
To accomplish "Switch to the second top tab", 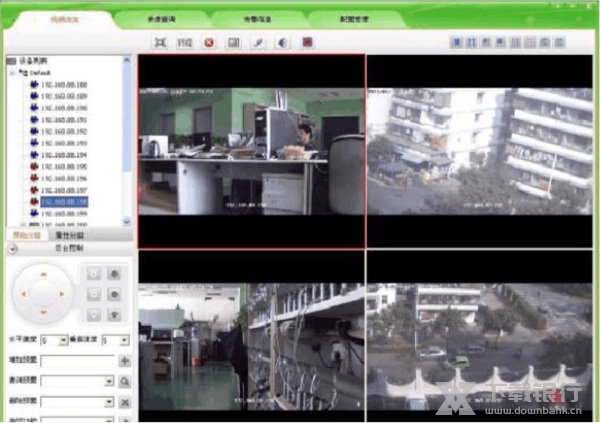I will tap(161, 19).
